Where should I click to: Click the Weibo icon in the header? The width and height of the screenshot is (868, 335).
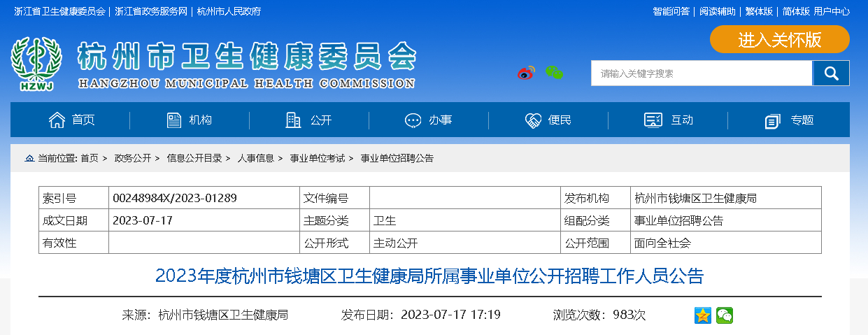(x=525, y=73)
